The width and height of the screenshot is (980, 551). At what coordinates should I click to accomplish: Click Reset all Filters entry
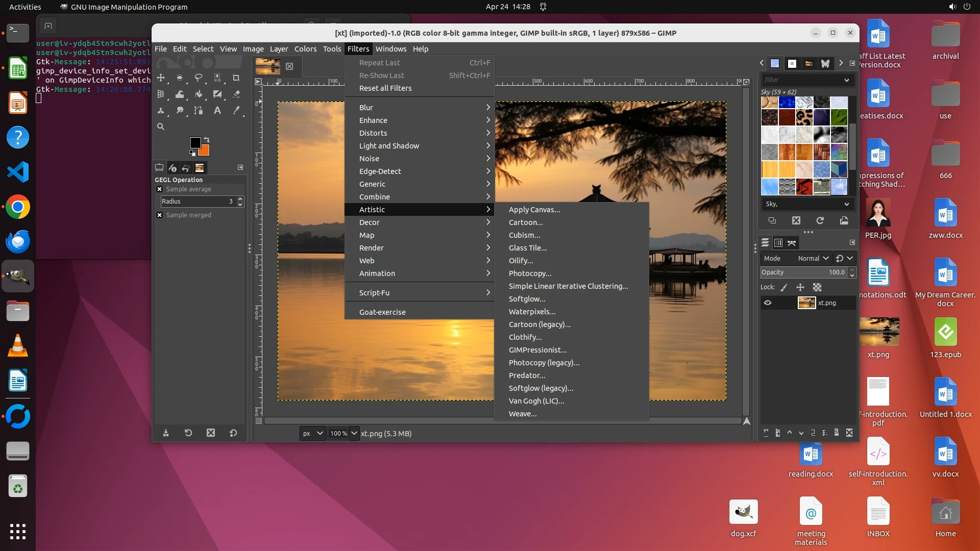pos(385,88)
